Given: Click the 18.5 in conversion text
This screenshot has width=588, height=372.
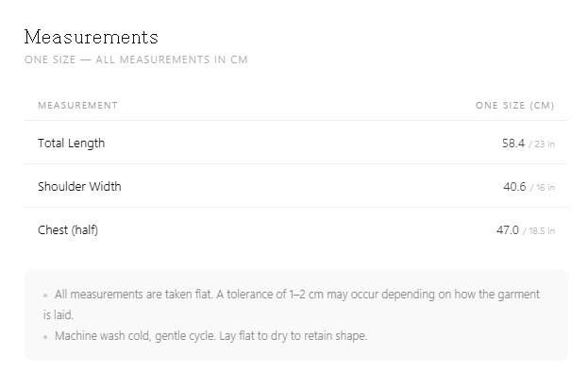Looking at the screenshot, I should [x=539, y=231].
